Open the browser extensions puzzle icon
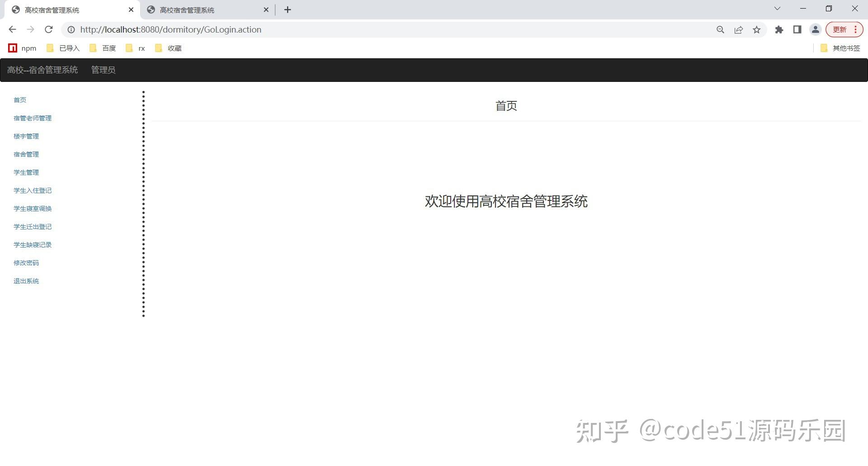The height and width of the screenshot is (466, 868). 779,29
